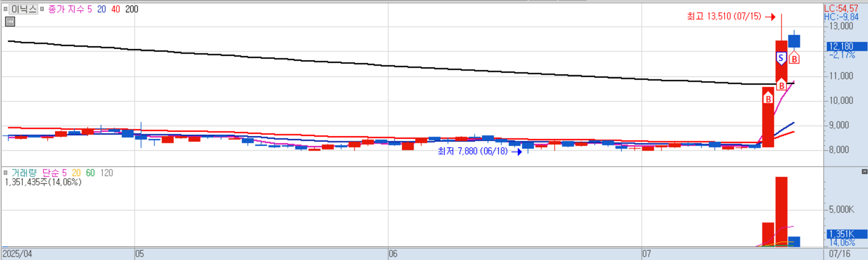Click the tallest red volume bar

pos(781,212)
